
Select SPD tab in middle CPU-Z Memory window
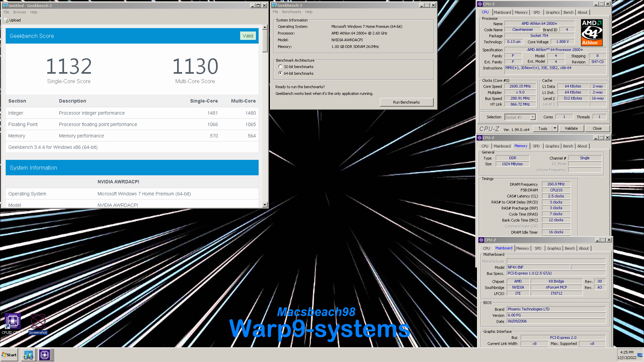pos(536,146)
